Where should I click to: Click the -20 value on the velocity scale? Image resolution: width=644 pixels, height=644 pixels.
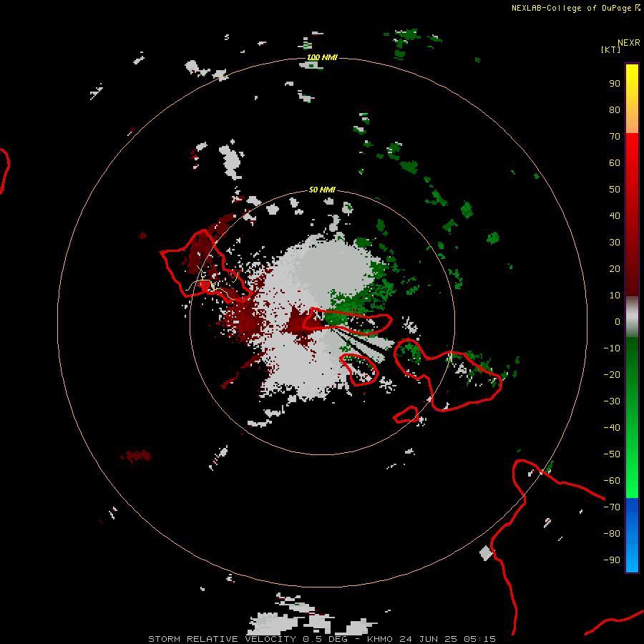(x=612, y=374)
